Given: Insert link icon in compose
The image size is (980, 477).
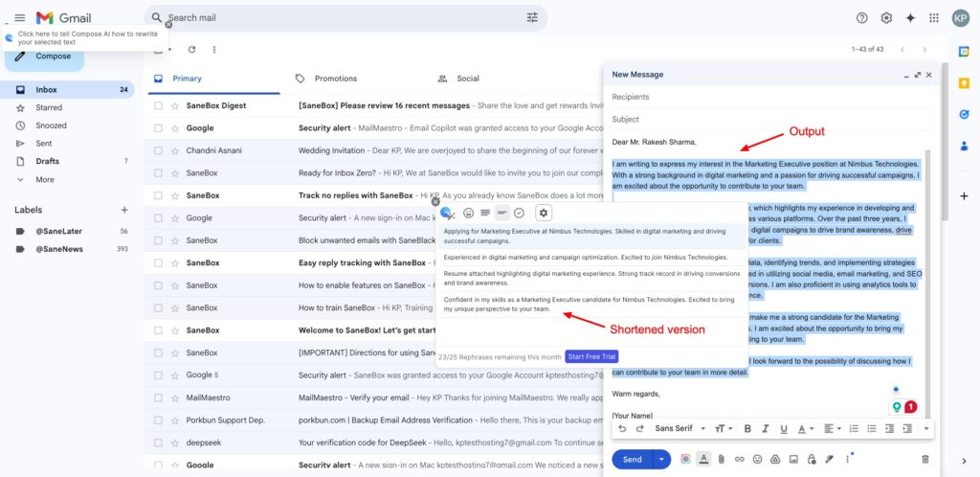Looking at the screenshot, I should click(740, 460).
